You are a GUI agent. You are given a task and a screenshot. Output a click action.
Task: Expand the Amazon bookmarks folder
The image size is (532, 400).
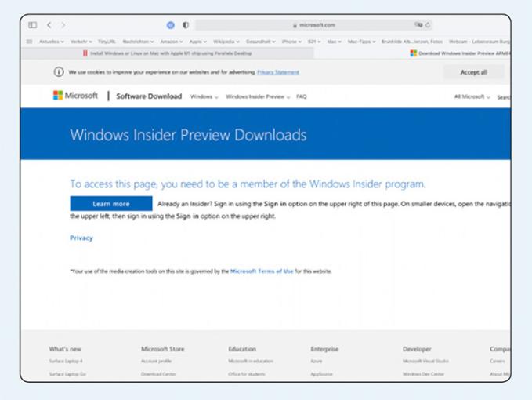(x=172, y=42)
